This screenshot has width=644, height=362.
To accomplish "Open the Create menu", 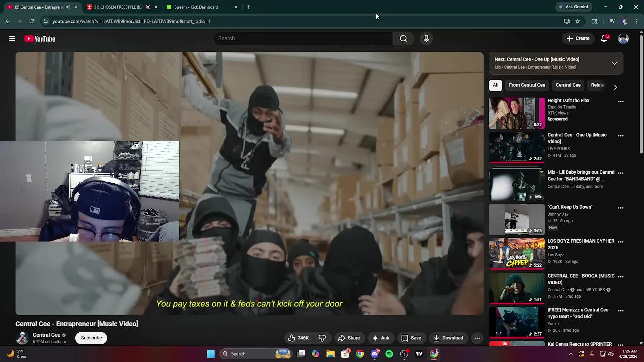I will [x=578, y=39].
